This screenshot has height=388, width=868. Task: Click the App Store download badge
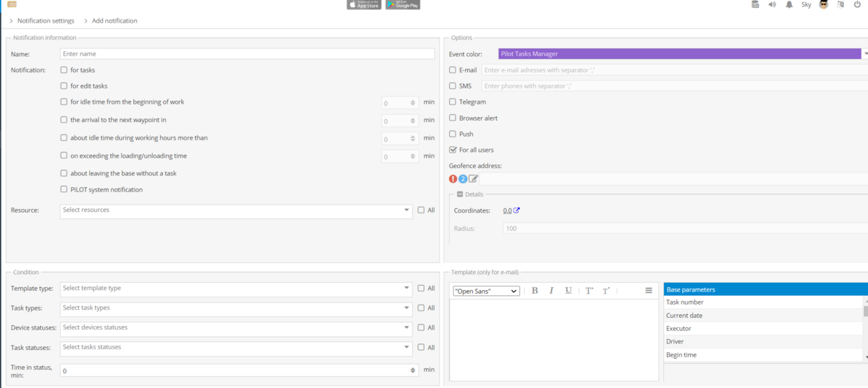[x=363, y=4]
